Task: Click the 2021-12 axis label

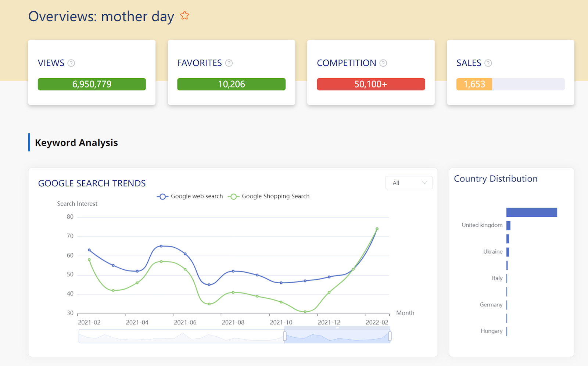Action: tap(329, 322)
